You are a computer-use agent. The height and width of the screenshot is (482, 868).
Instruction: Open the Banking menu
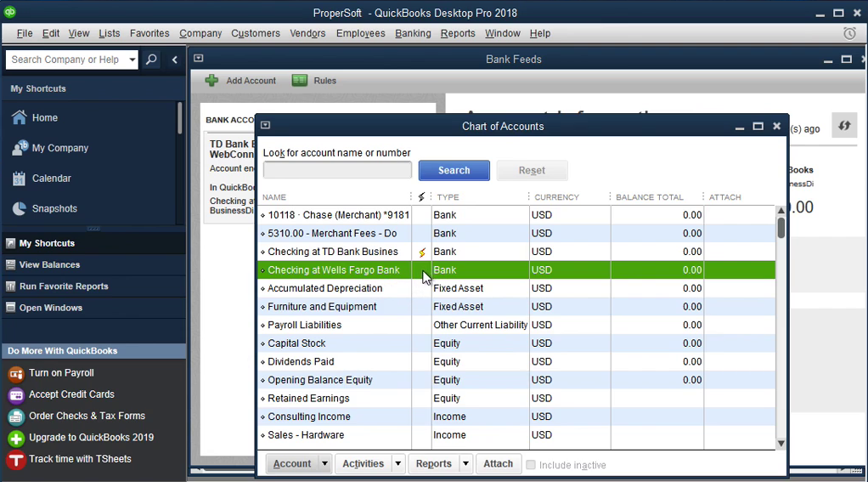413,33
